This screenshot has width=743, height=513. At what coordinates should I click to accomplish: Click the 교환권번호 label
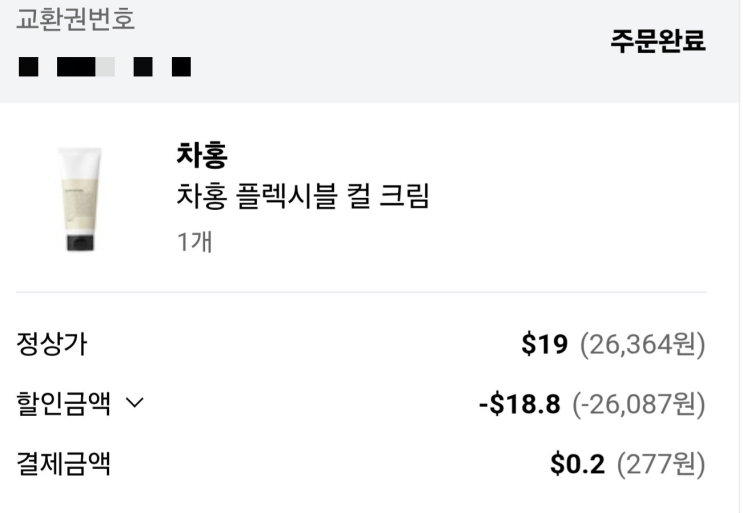click(75, 19)
